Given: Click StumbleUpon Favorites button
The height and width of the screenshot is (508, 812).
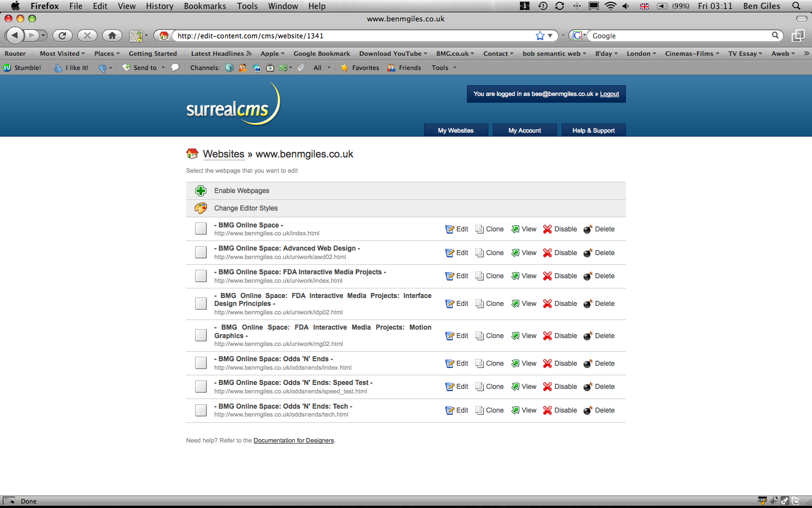Looking at the screenshot, I should pos(360,68).
